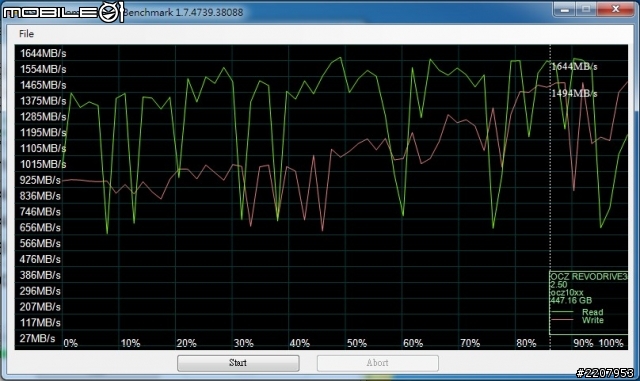
Task: Click the 27MB/s y-axis label
Action: pyautogui.click(x=38, y=339)
